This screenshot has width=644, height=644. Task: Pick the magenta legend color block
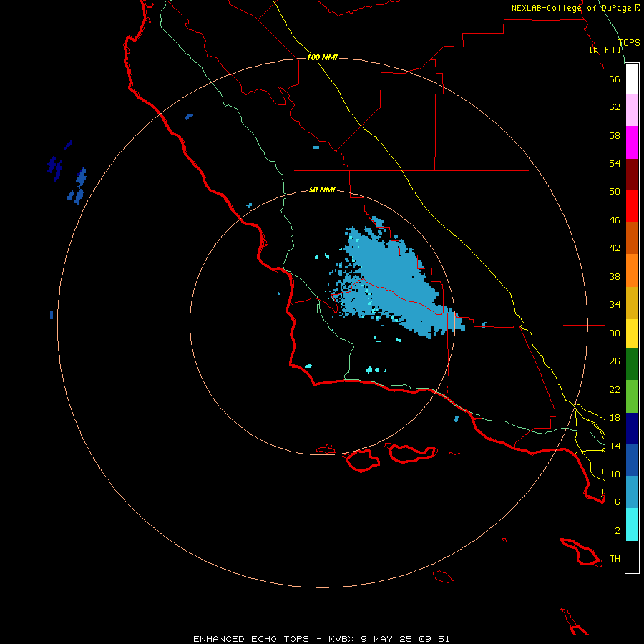632,142
